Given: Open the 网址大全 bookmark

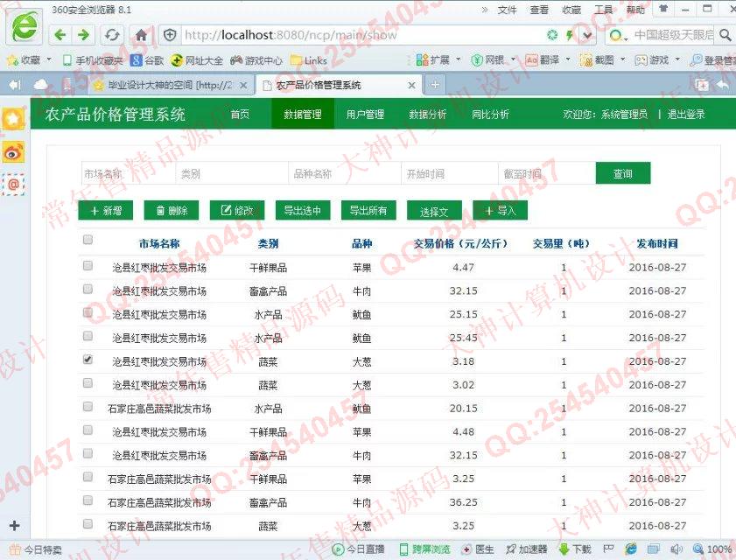Looking at the screenshot, I should pos(197,60).
